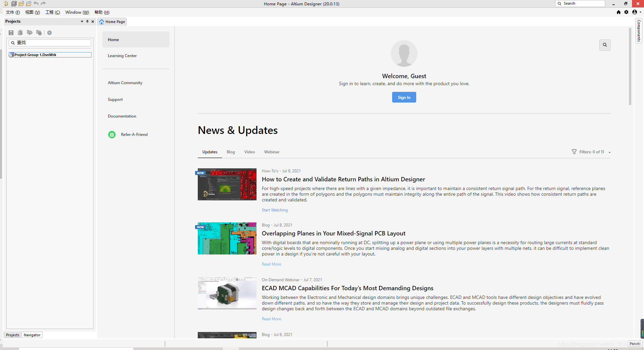
Task: Open How to Create and Validate Return Paths article
Action: tap(343, 179)
